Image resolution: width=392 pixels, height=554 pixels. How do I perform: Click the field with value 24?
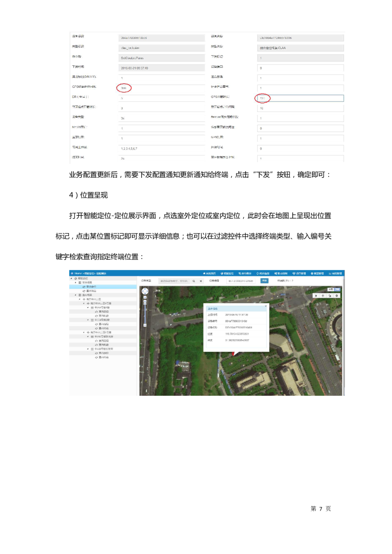coord(162,158)
